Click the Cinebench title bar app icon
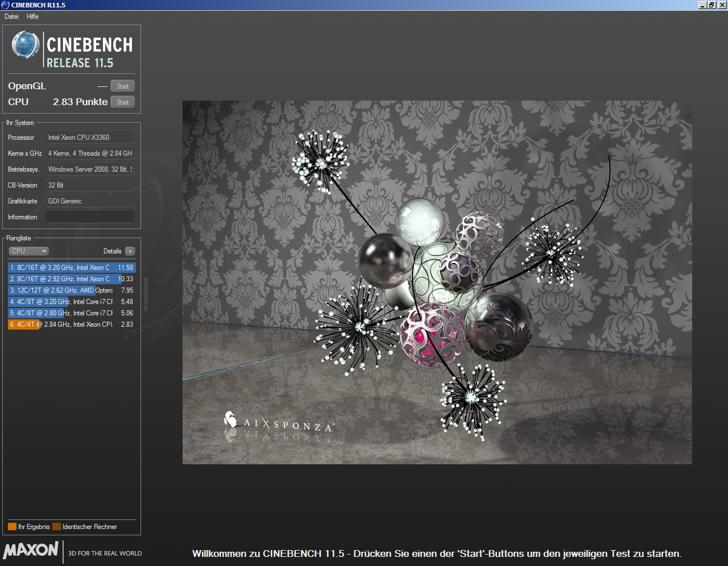The width and height of the screenshot is (728, 566). point(6,5)
